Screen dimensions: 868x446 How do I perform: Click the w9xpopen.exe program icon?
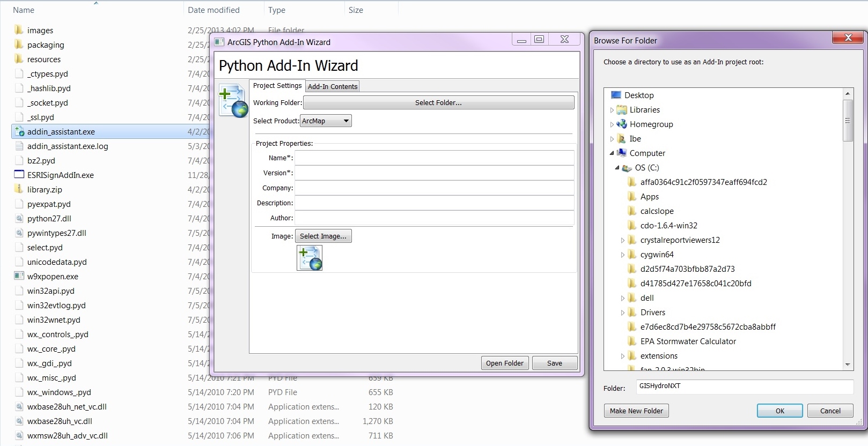(19, 276)
